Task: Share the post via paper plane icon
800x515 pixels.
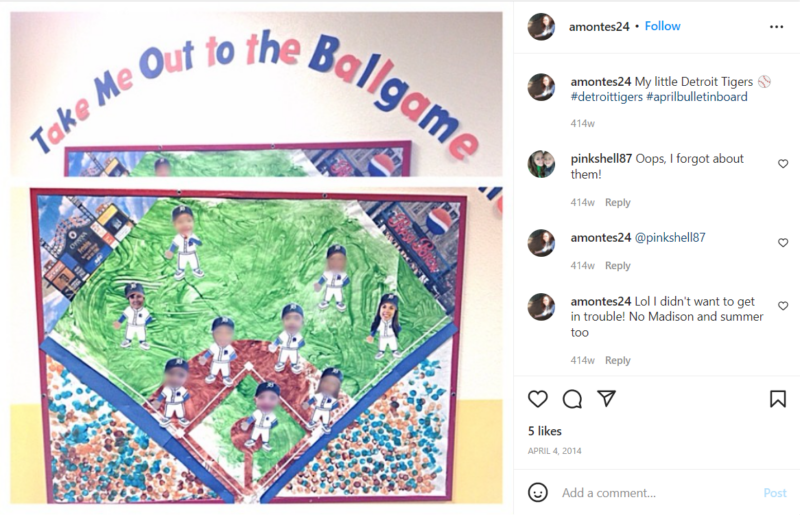Action: [606, 398]
